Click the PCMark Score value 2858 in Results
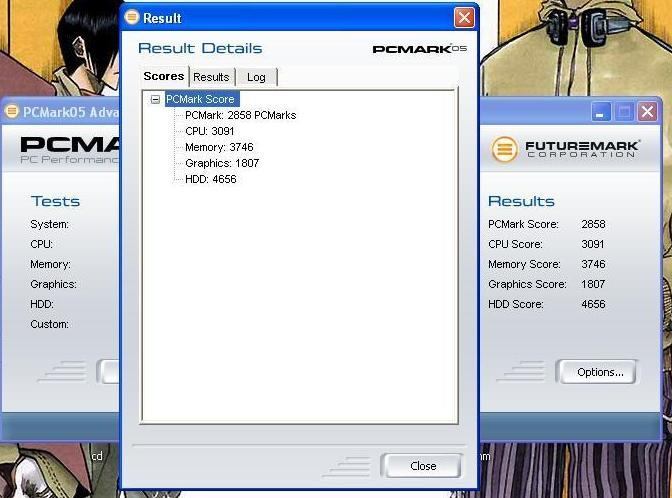672x498 pixels. pos(593,224)
